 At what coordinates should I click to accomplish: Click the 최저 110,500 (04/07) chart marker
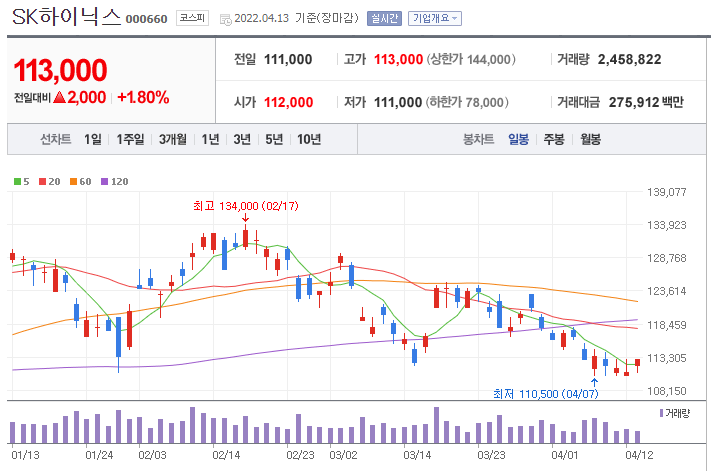[x=545, y=394]
